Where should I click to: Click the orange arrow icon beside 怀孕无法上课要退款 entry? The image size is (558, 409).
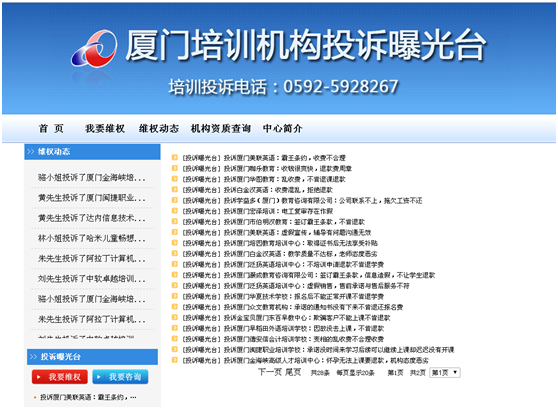click(174, 360)
